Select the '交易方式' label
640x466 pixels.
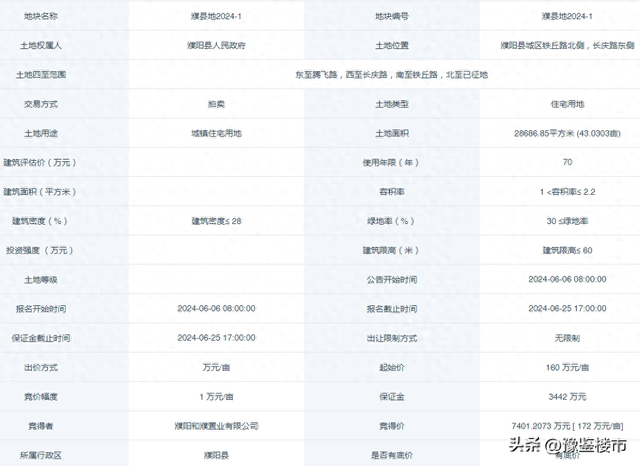click(x=41, y=104)
